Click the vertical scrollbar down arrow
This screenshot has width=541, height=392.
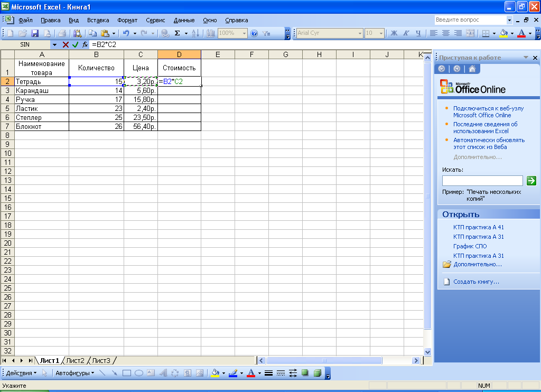[x=427, y=352]
